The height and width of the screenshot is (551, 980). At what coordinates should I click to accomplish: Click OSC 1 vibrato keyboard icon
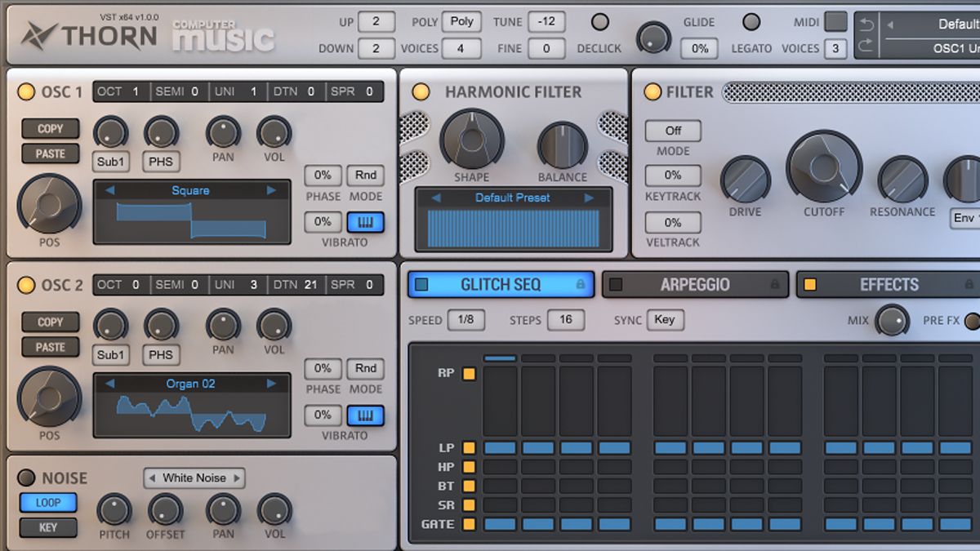(365, 222)
